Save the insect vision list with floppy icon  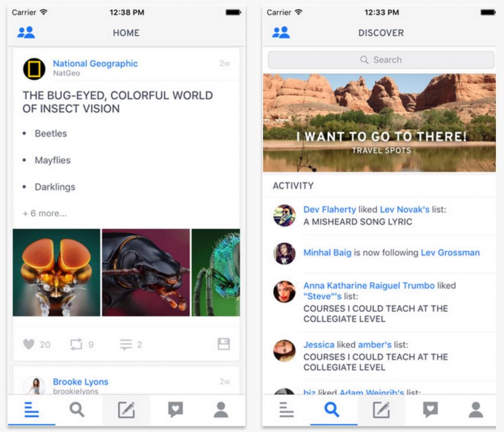[x=223, y=344]
